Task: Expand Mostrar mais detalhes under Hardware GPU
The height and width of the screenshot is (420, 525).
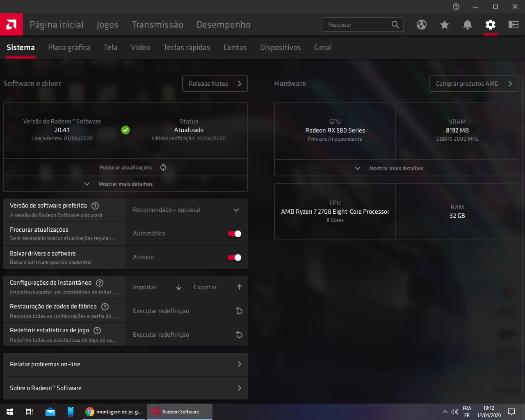Action: 395,168
